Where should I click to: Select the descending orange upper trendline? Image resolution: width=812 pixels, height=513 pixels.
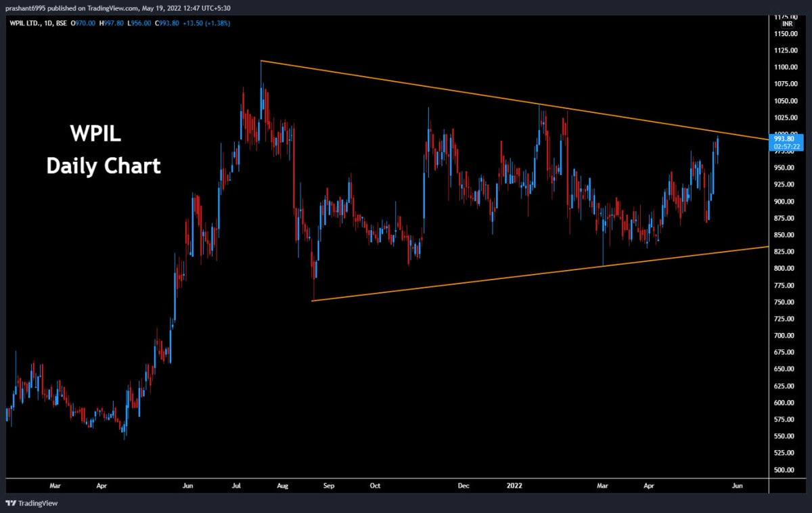514,100
